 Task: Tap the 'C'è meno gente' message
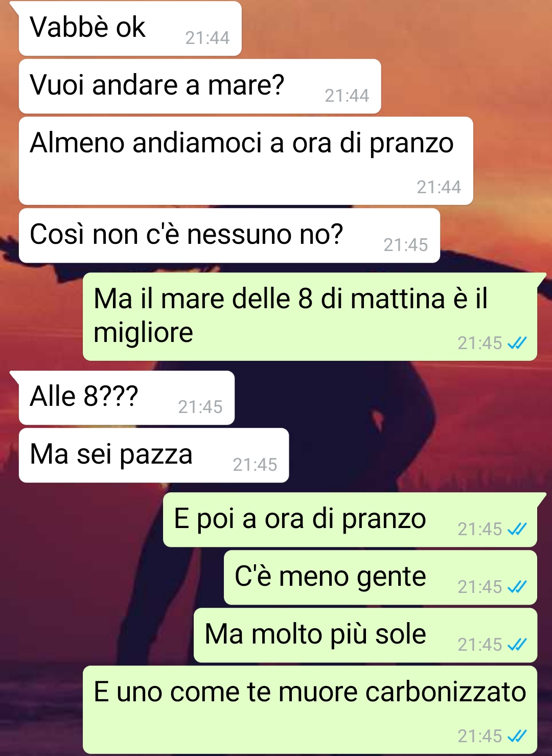pos(380,578)
